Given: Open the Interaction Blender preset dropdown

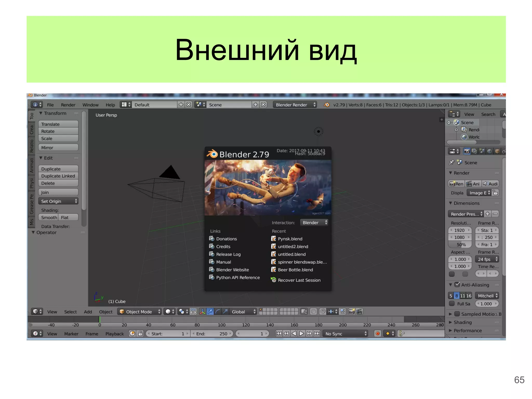Looking at the screenshot, I should click(x=314, y=222).
